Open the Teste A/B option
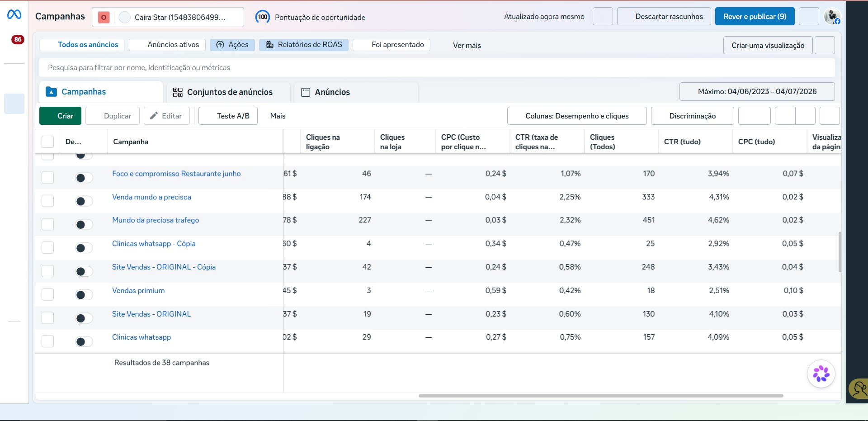 click(228, 116)
